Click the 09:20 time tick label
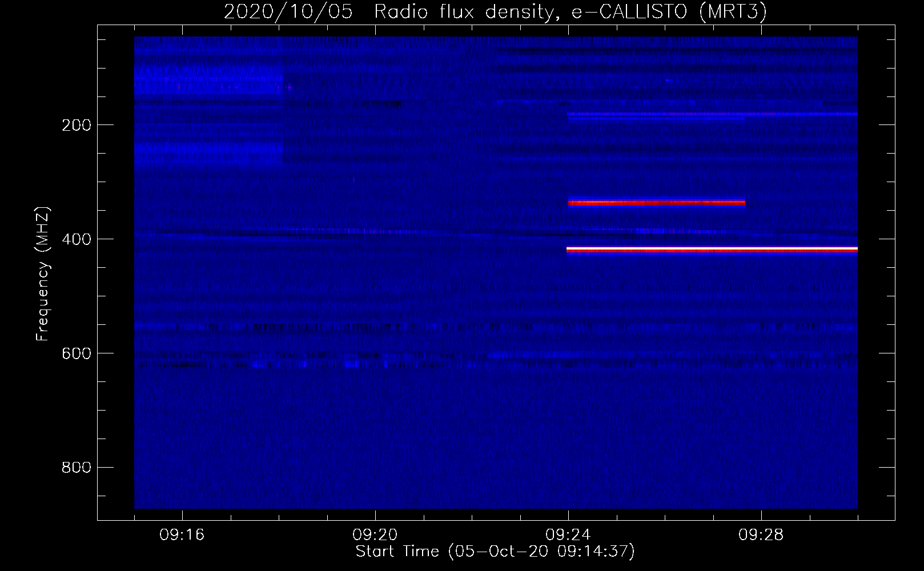This screenshot has width=924, height=571. [x=375, y=535]
